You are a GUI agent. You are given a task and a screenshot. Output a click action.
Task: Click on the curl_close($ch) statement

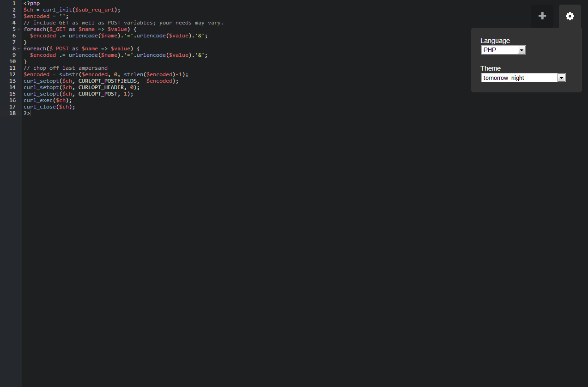[49, 107]
